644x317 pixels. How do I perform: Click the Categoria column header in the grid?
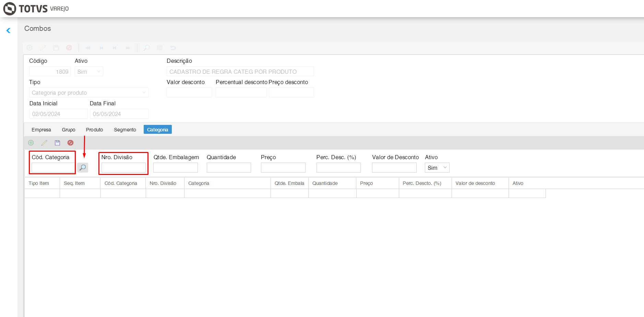[x=199, y=183]
